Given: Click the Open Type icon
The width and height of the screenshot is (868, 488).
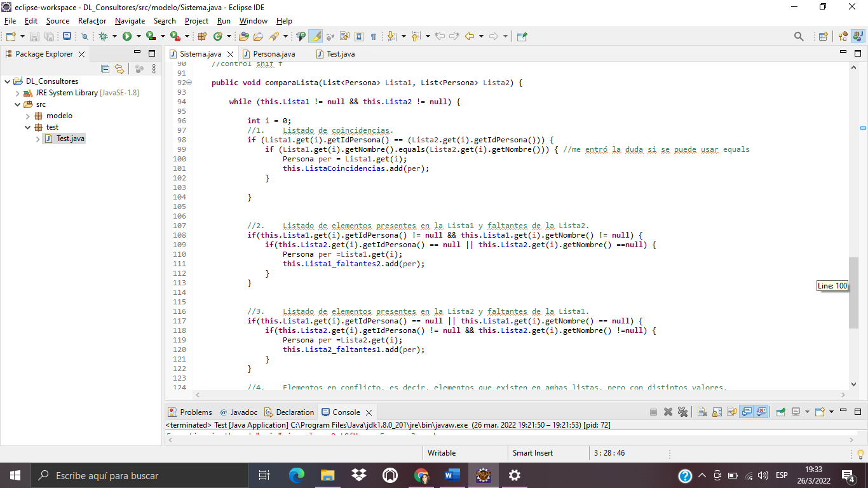Looking at the screenshot, I should click(243, 36).
